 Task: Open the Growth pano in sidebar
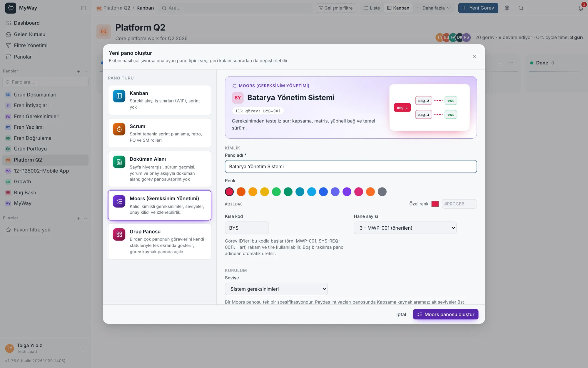click(x=45, y=182)
